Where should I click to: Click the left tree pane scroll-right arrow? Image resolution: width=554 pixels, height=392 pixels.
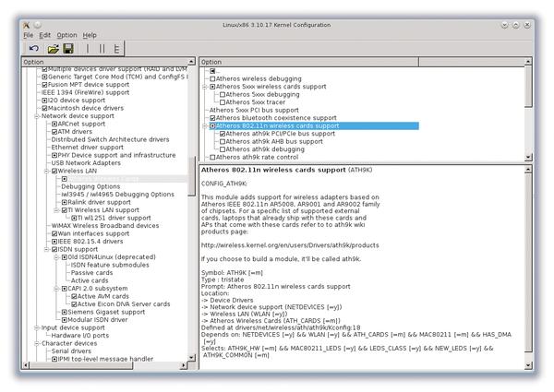184,365
